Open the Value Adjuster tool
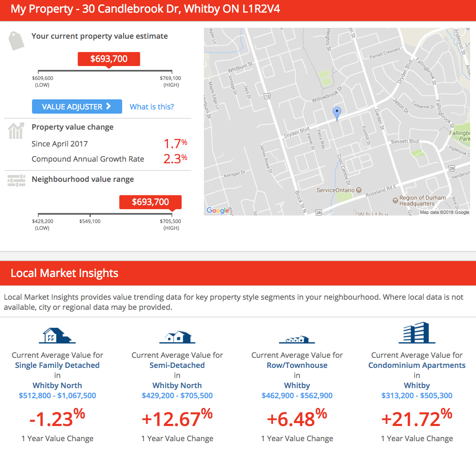Viewport: 476px width, 458px height. coord(77,107)
